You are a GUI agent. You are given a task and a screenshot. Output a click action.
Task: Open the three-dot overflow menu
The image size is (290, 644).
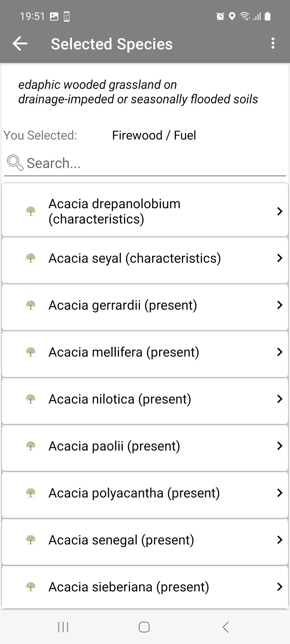point(273,43)
